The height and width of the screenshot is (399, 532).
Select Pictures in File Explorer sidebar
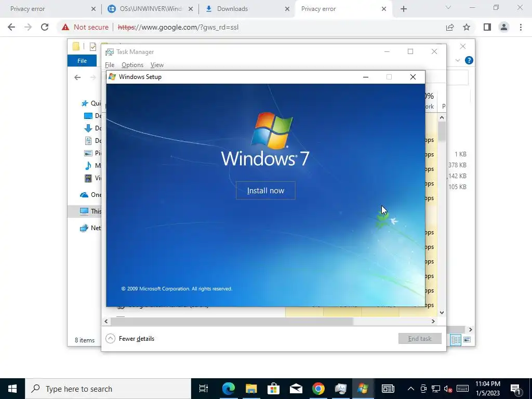click(x=92, y=153)
